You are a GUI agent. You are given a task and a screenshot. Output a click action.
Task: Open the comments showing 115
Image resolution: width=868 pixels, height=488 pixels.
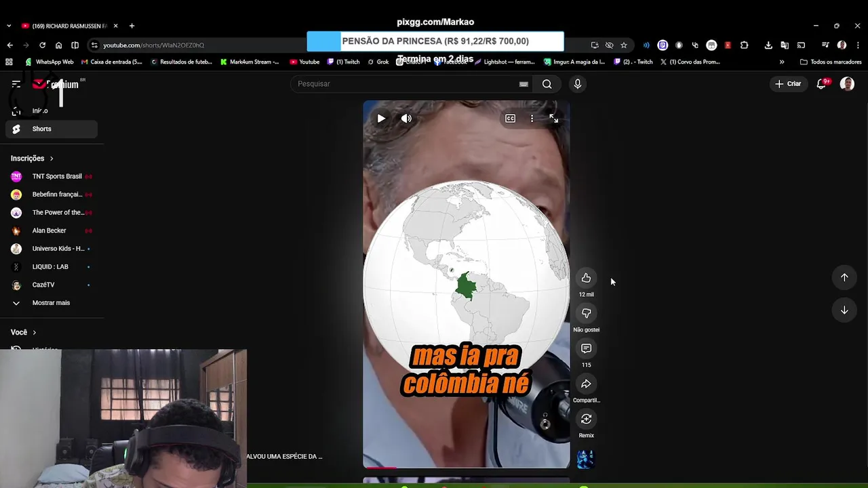586,348
